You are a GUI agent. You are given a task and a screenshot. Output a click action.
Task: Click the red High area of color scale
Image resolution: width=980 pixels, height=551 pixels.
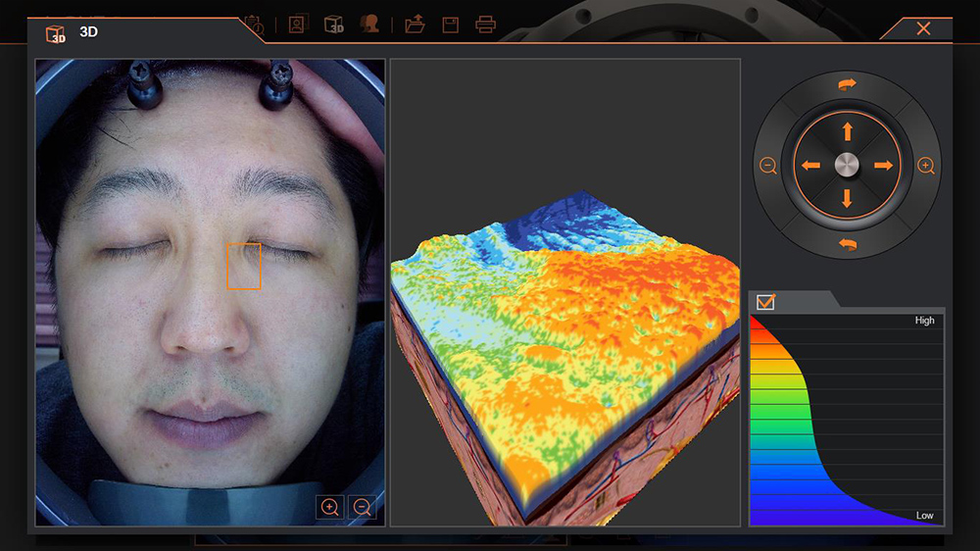pyautogui.click(x=762, y=333)
